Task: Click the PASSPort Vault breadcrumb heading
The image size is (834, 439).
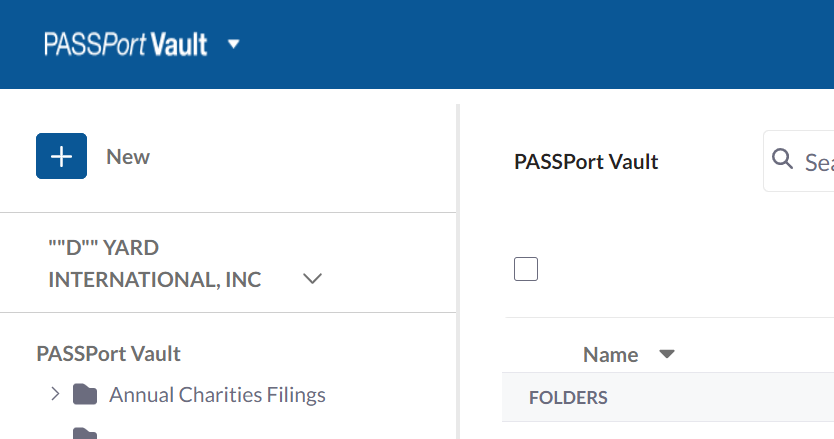Action: [586, 162]
